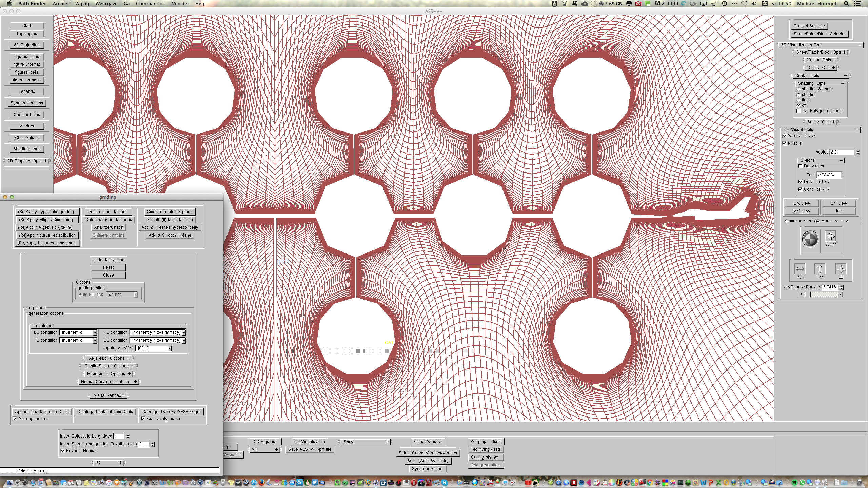Image resolution: width=868 pixels, height=488 pixels.
Task: Toggle the Mirrors checkbox
Action: (784, 143)
